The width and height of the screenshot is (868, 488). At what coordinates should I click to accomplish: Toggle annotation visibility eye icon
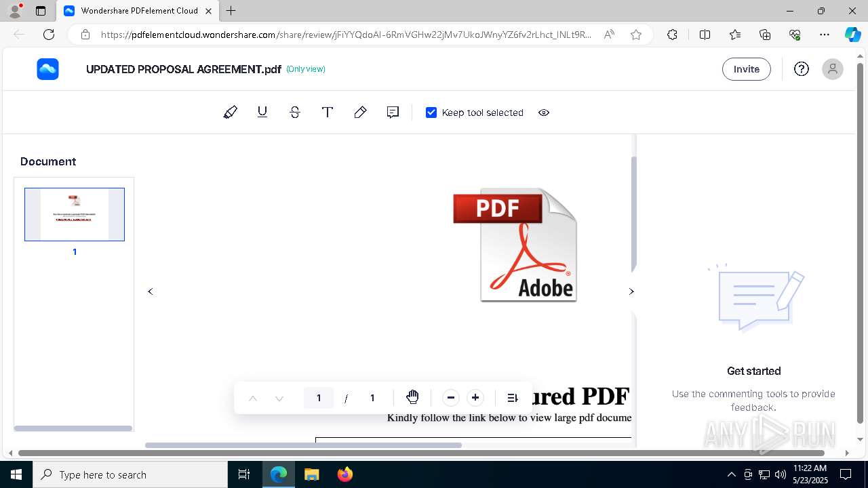coord(544,113)
